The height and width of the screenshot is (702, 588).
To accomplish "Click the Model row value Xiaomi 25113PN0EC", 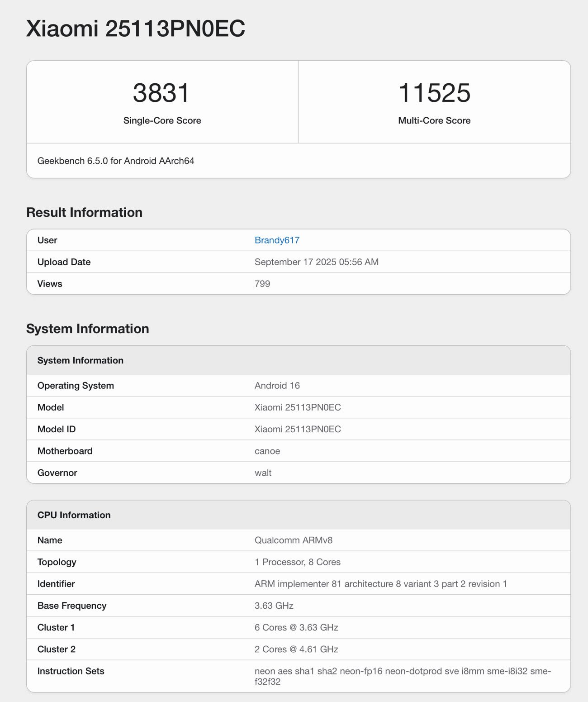I will click(298, 407).
